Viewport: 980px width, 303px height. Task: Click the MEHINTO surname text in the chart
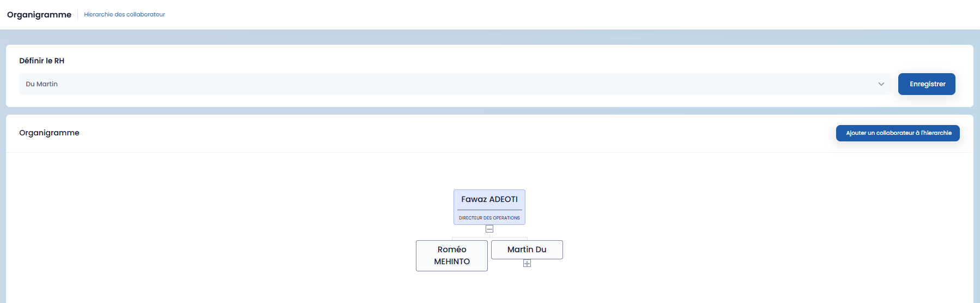coord(452,262)
